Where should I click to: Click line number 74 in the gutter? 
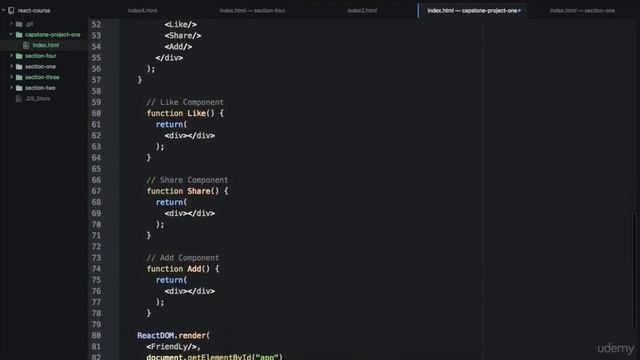96,269
